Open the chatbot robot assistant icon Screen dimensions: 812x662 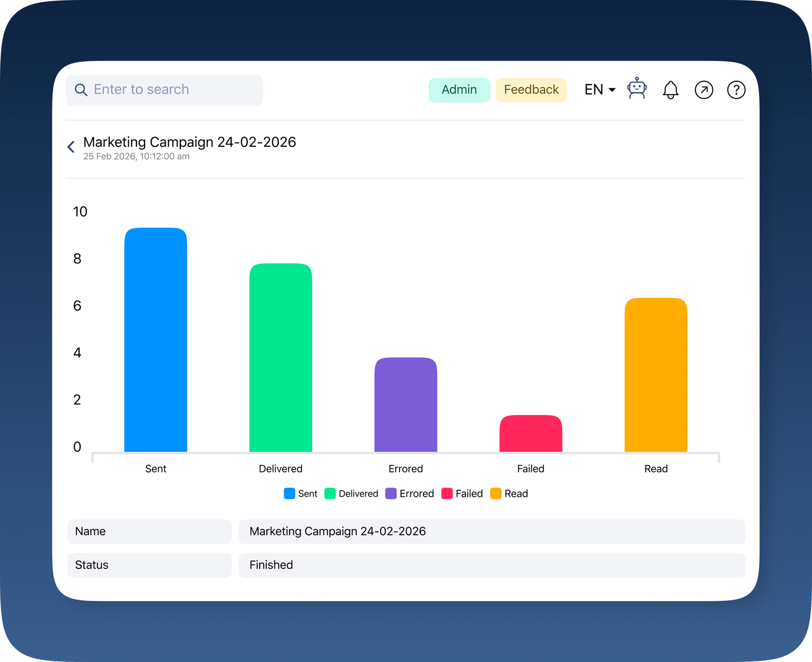(637, 89)
